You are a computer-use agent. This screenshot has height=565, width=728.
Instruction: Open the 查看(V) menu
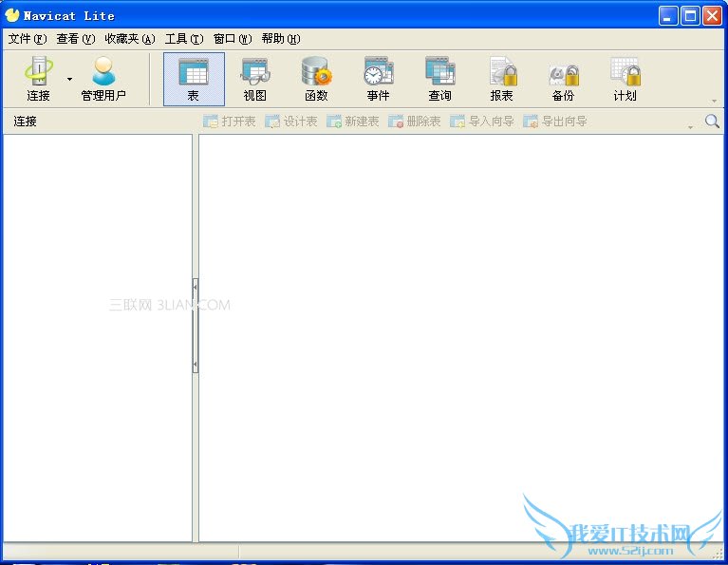(76, 39)
